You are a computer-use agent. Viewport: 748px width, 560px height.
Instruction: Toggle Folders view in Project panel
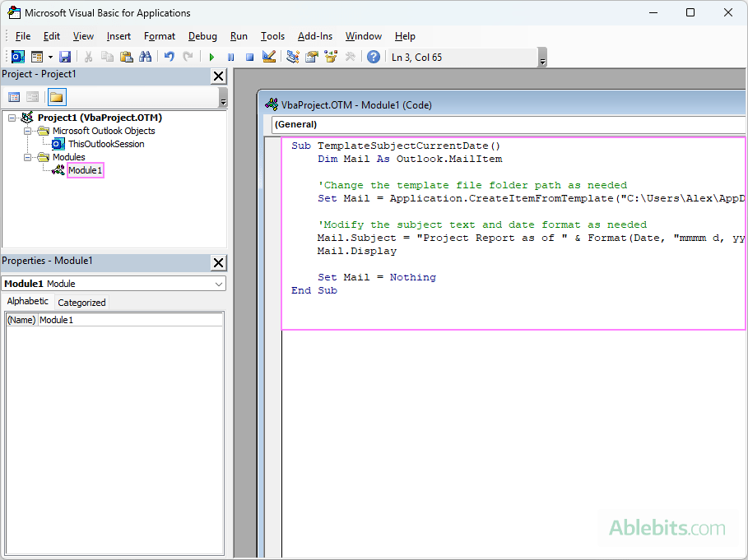[57, 97]
